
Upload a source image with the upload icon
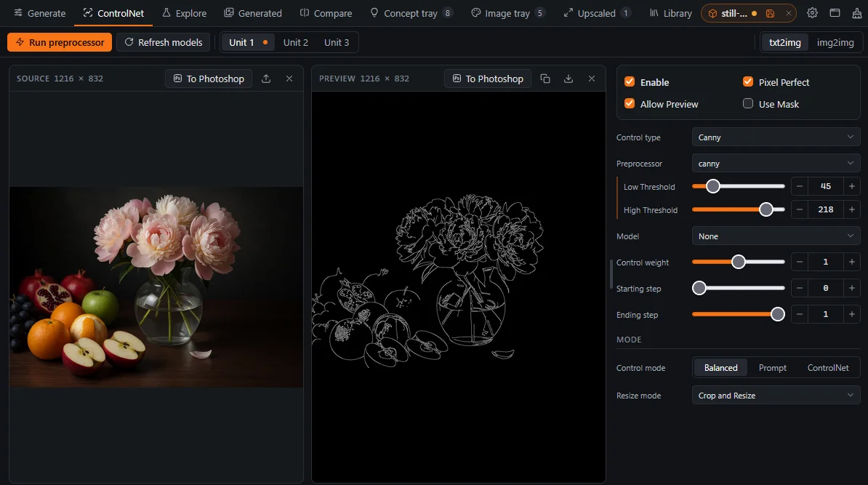pos(266,79)
